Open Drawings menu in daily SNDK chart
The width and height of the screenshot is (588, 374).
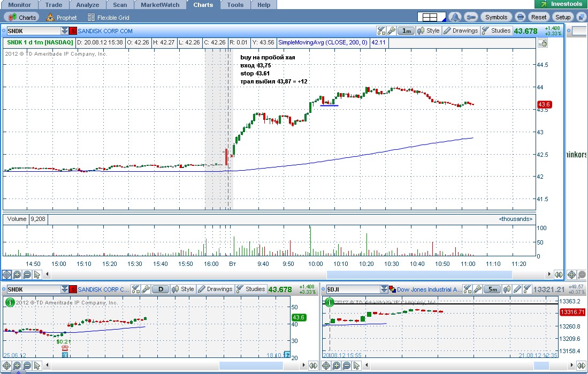point(215,289)
